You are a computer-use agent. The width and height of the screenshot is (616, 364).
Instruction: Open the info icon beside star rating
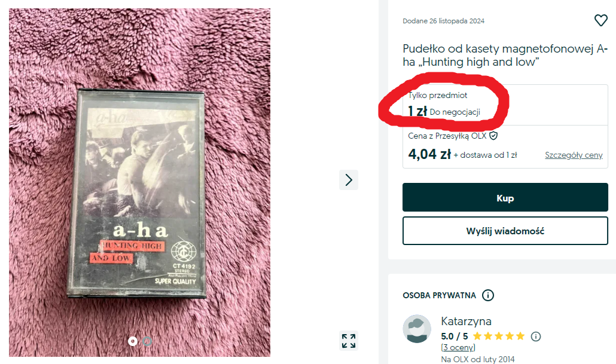point(536,337)
